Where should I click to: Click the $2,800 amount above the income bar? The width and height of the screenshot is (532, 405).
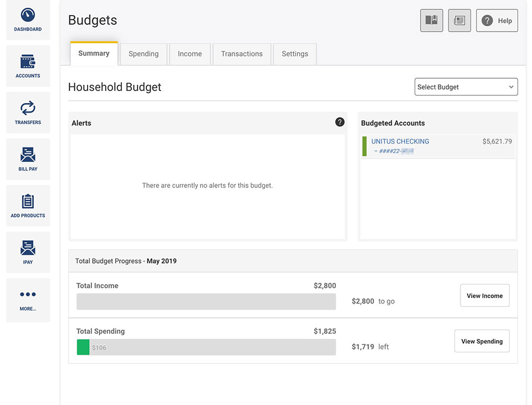pos(325,286)
